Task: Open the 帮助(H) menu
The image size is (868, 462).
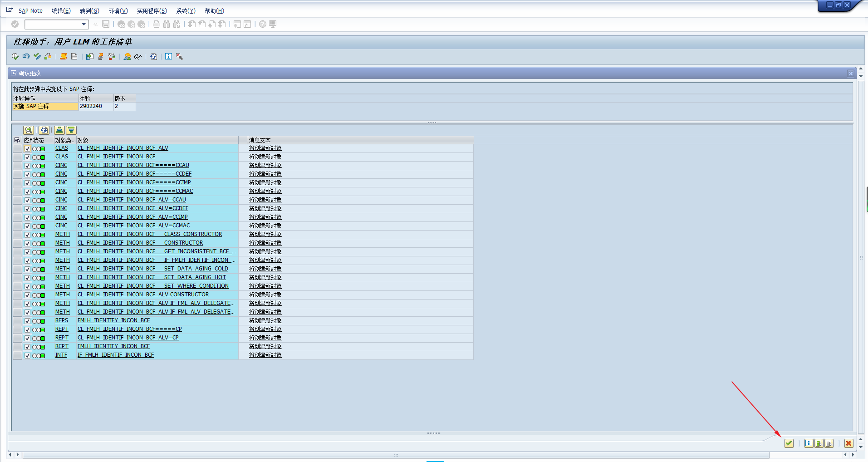Action: coord(214,11)
